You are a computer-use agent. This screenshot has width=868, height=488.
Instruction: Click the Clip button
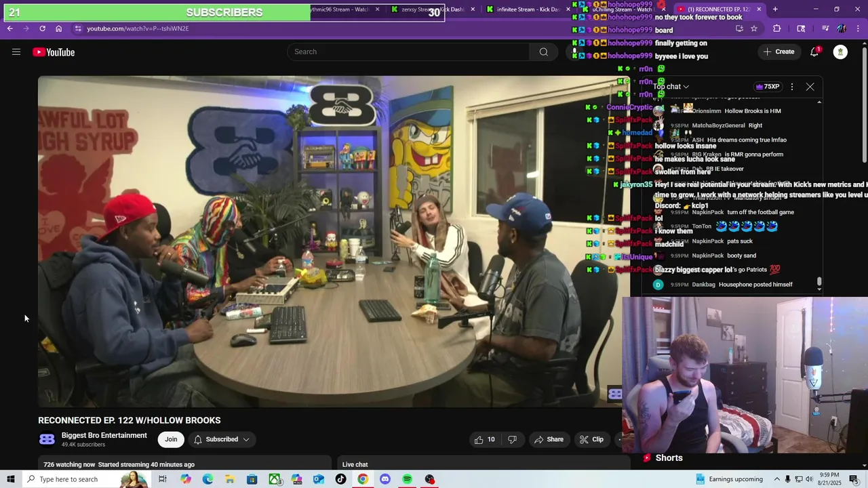(591, 439)
